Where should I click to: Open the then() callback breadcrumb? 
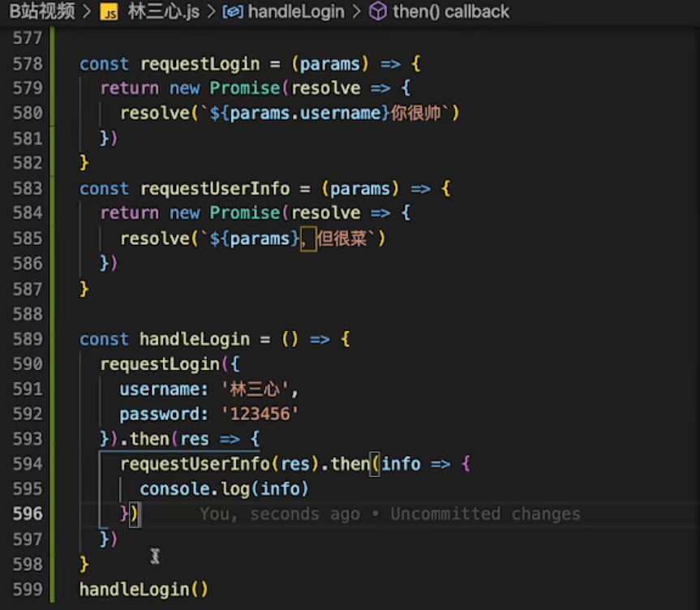click(x=451, y=11)
